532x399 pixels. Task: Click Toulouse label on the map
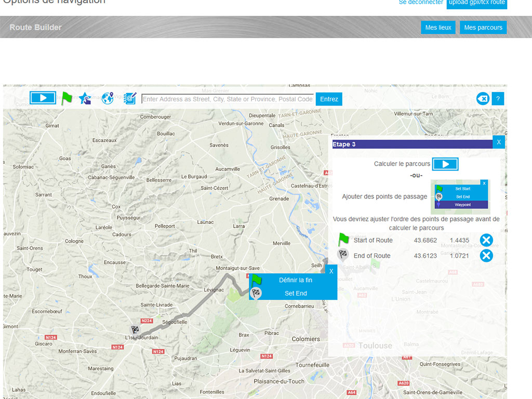click(x=375, y=345)
